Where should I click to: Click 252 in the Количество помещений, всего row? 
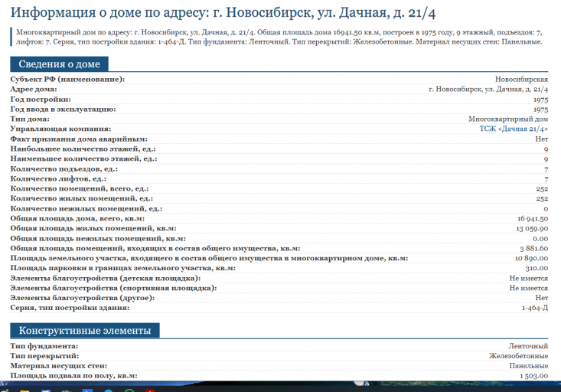pos(542,188)
